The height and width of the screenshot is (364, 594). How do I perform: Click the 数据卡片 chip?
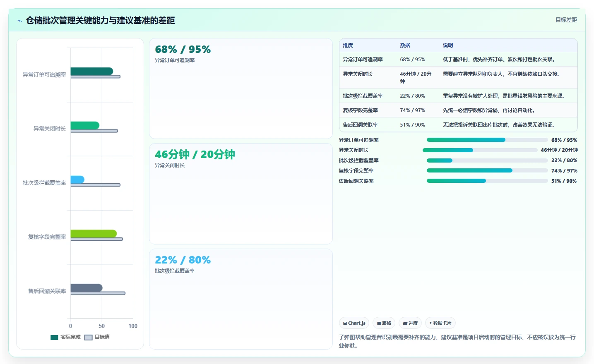click(x=440, y=323)
